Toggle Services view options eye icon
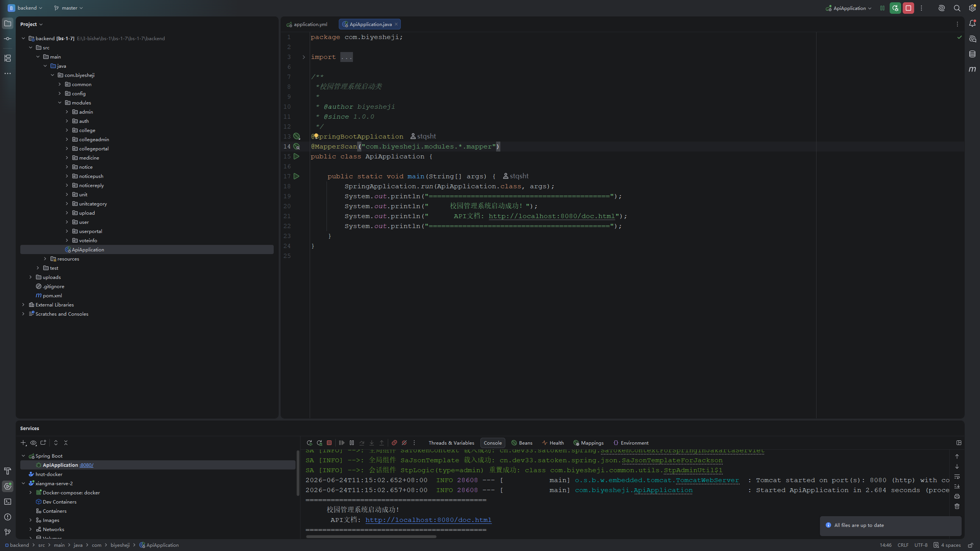The width and height of the screenshot is (980, 551). tap(33, 443)
